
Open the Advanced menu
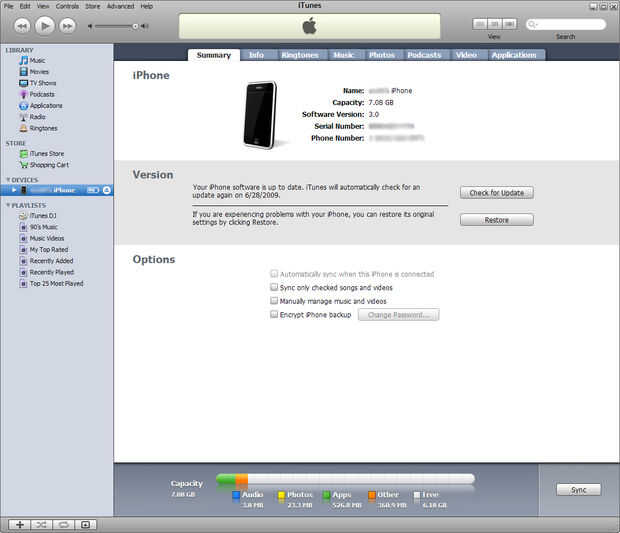[120, 6]
